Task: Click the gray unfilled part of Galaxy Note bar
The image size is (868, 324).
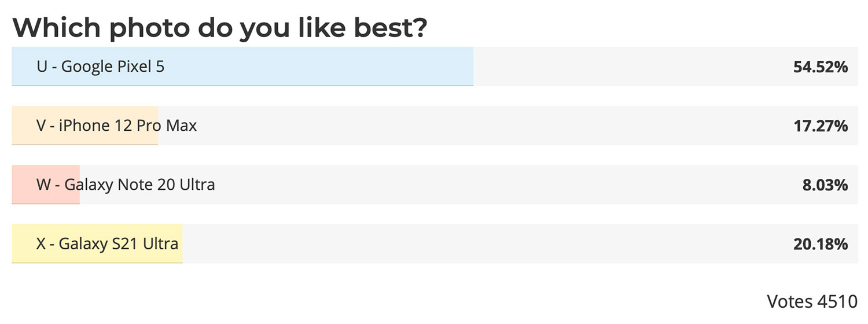Action: pyautogui.click(x=469, y=185)
